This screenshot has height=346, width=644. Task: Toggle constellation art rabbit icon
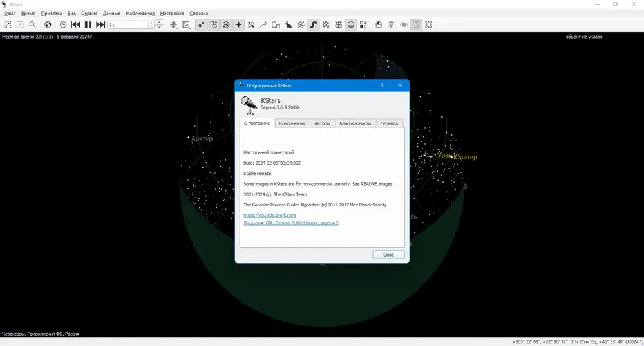pyautogui.click(x=289, y=24)
